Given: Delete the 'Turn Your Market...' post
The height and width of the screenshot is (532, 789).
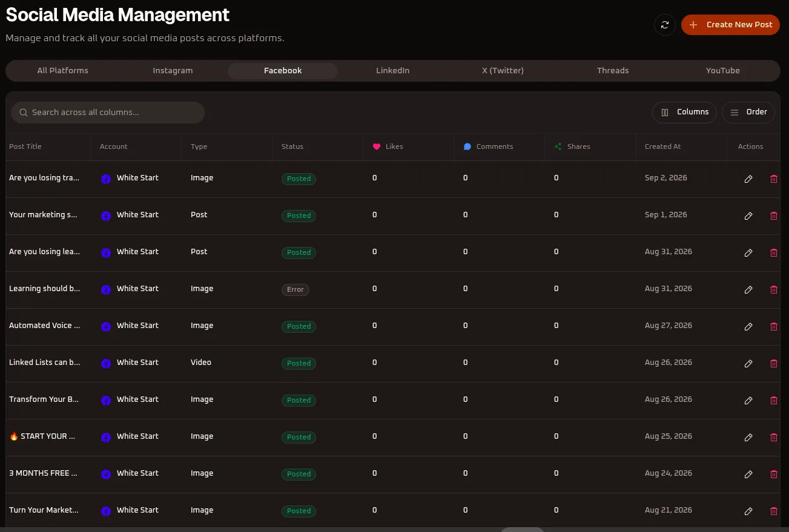Looking at the screenshot, I should pyautogui.click(x=773, y=511).
